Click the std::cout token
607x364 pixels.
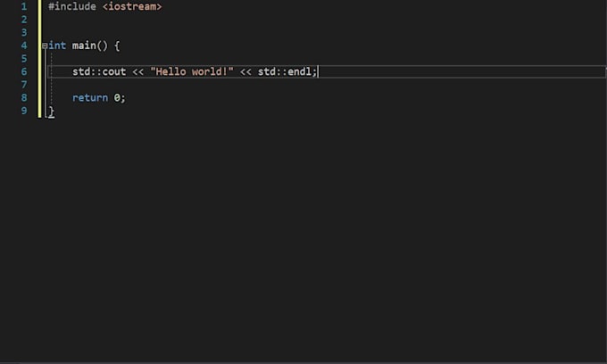pos(99,71)
